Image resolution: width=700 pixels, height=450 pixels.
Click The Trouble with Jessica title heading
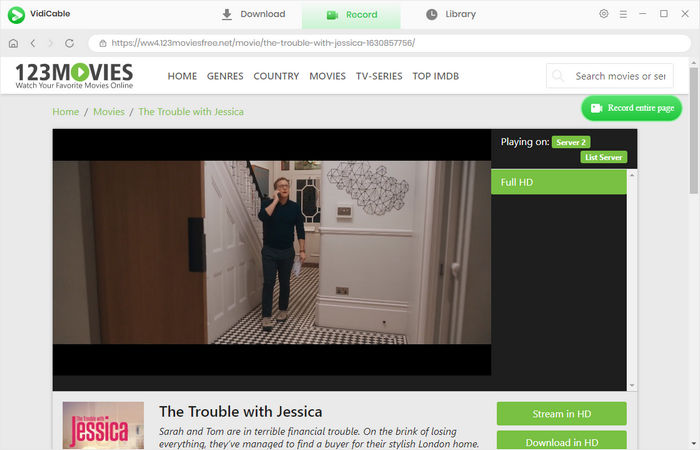(241, 412)
